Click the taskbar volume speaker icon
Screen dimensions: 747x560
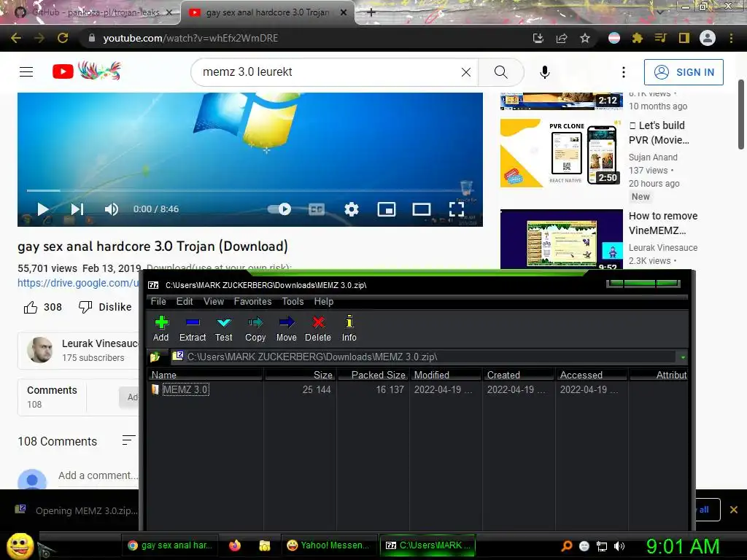[619, 546]
